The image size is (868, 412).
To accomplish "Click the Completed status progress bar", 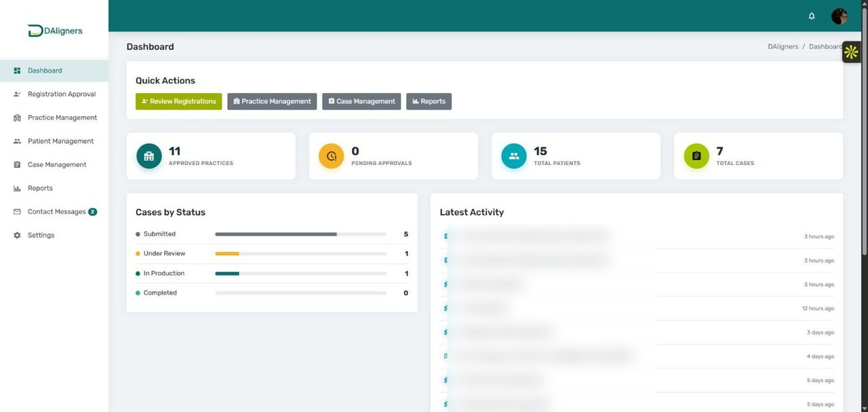I will click(x=300, y=293).
